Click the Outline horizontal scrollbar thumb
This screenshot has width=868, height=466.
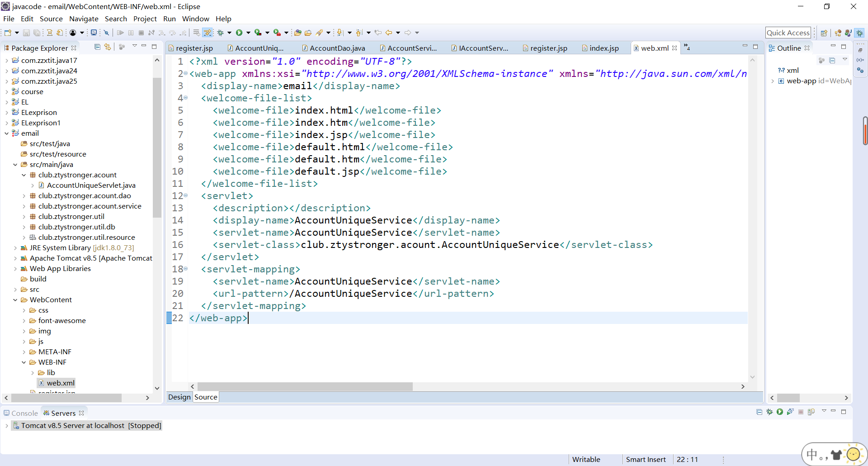788,398
